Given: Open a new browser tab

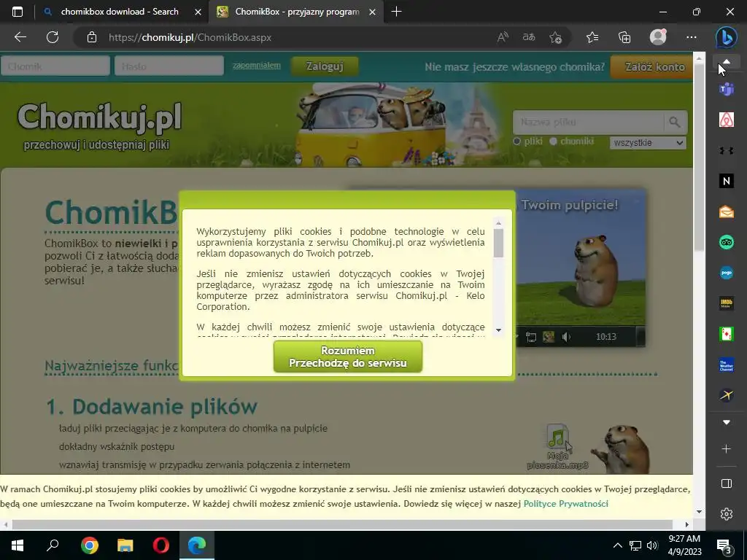Looking at the screenshot, I should point(396,12).
